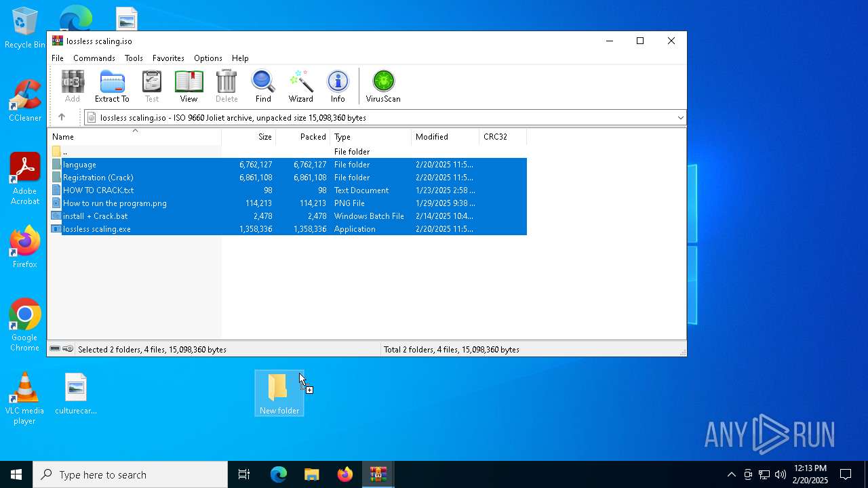Select the New folder on desktop
This screenshot has width=868, height=488.
coord(279,393)
